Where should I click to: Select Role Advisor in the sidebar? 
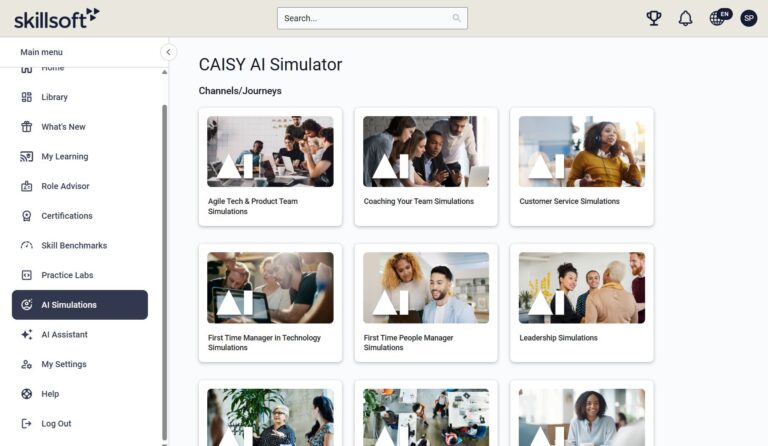(65, 186)
